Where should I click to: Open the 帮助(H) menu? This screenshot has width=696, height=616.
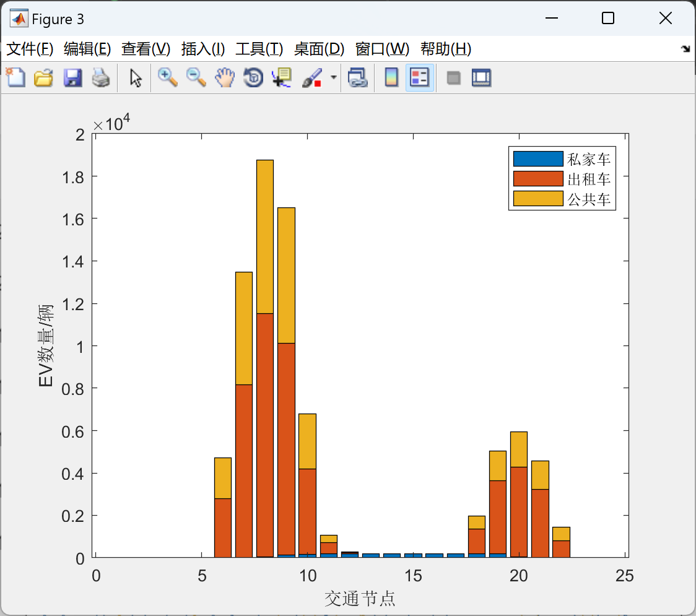pyautogui.click(x=446, y=49)
